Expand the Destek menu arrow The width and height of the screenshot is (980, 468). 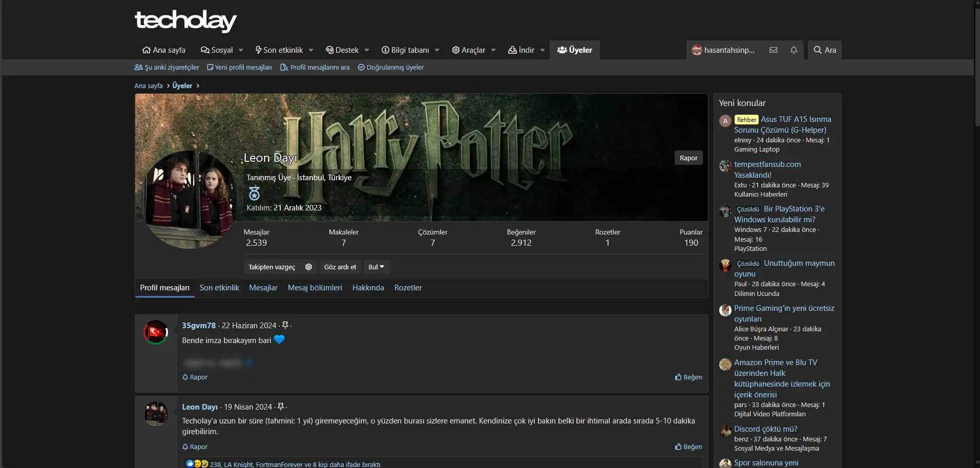(x=367, y=50)
